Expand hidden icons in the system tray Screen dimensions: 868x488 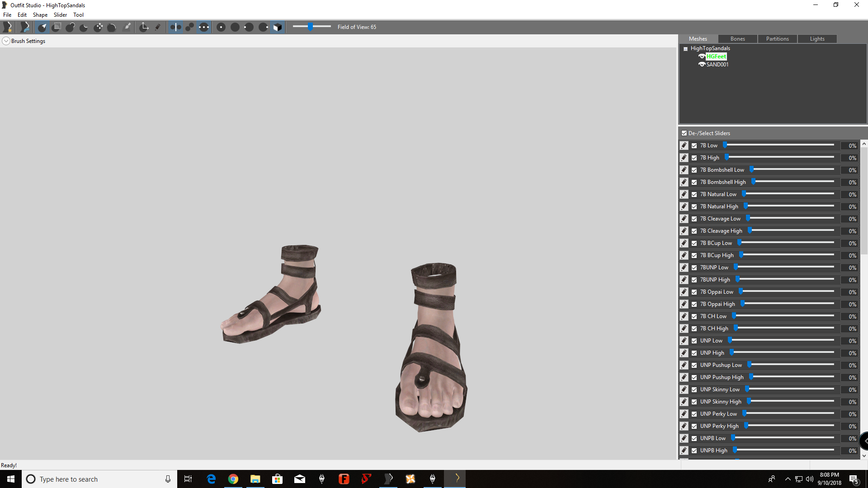click(788, 479)
